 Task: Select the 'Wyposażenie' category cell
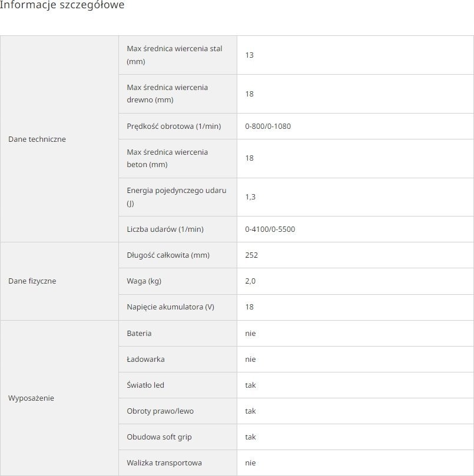pyautogui.click(x=31, y=398)
